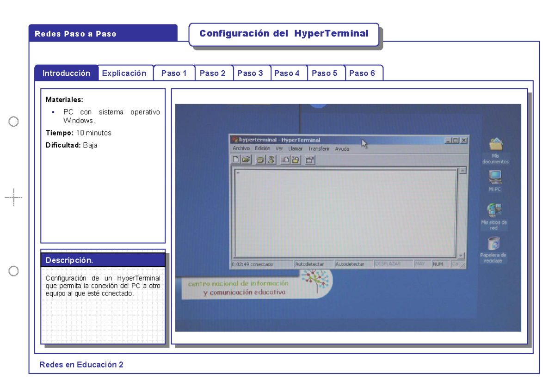Click the terminal scrollbar up arrow
555x392 pixels.
click(463, 170)
